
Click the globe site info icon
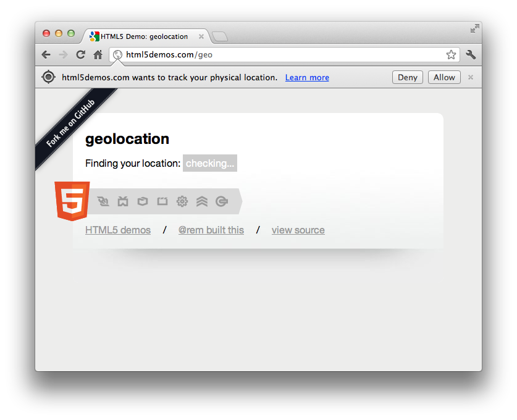pos(118,55)
